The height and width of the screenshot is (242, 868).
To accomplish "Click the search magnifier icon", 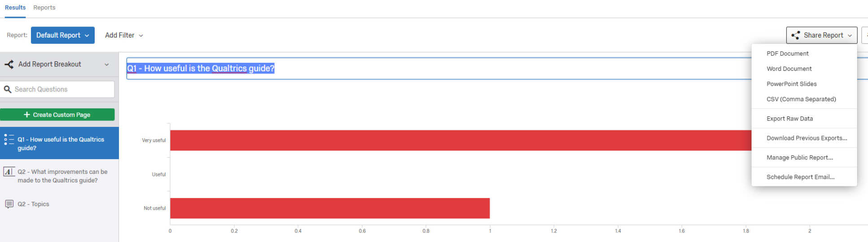I will point(8,89).
